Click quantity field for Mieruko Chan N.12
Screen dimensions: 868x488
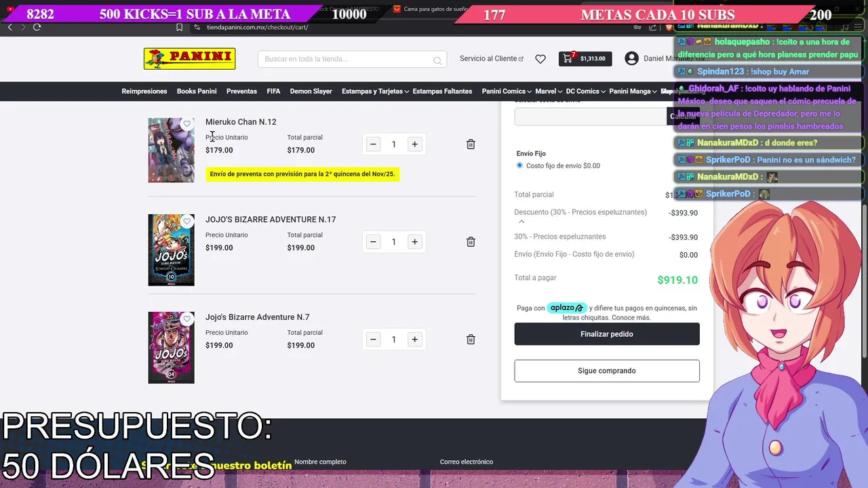[393, 144]
